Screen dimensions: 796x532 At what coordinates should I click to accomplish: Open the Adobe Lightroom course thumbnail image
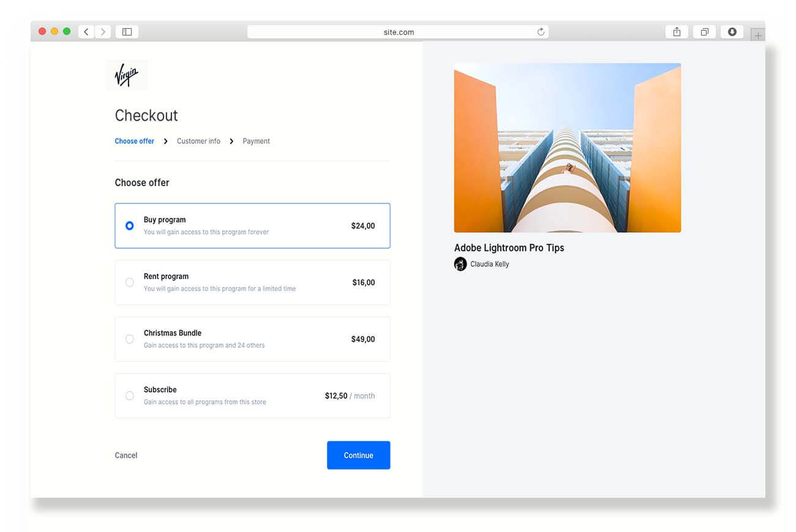[568, 148]
